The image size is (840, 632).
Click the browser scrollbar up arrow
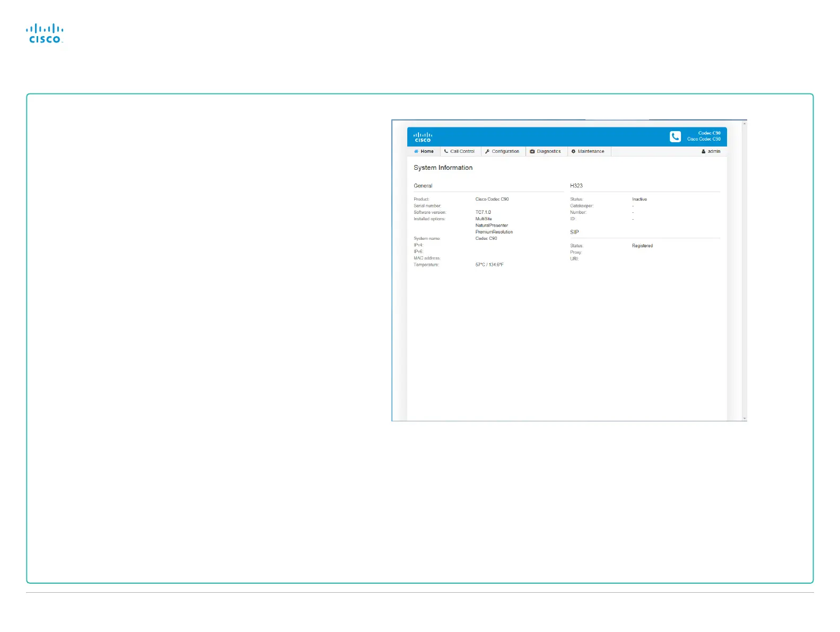(x=745, y=124)
